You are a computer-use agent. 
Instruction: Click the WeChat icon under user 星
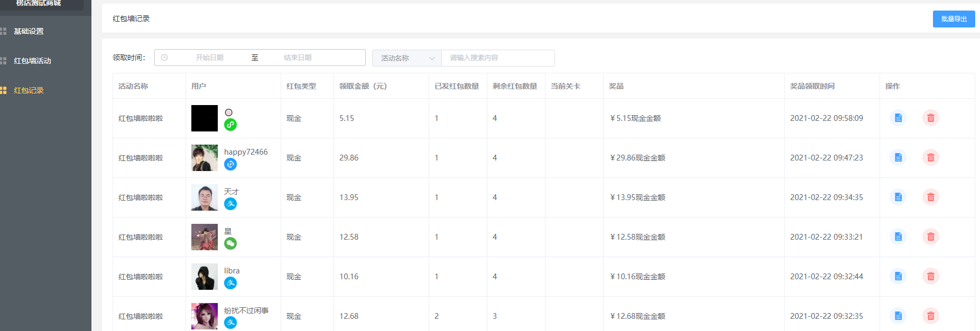230,243
